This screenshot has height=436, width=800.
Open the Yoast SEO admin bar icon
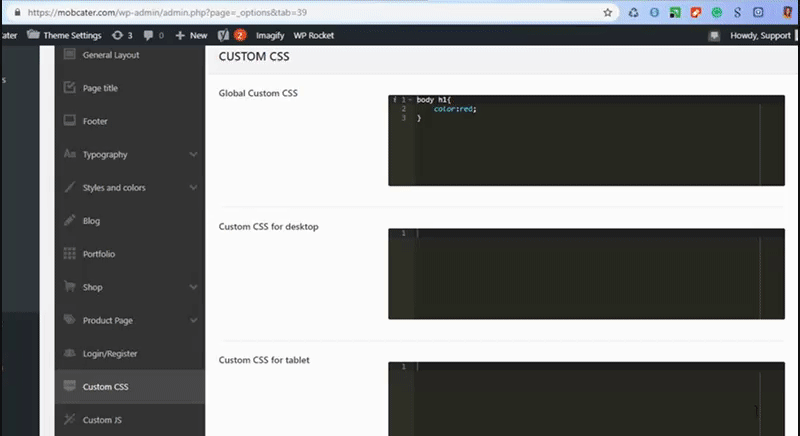pyautogui.click(x=223, y=35)
